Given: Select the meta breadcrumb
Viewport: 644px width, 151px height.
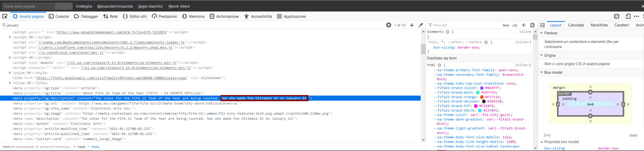Looking at the screenshot, I should 95,147.
